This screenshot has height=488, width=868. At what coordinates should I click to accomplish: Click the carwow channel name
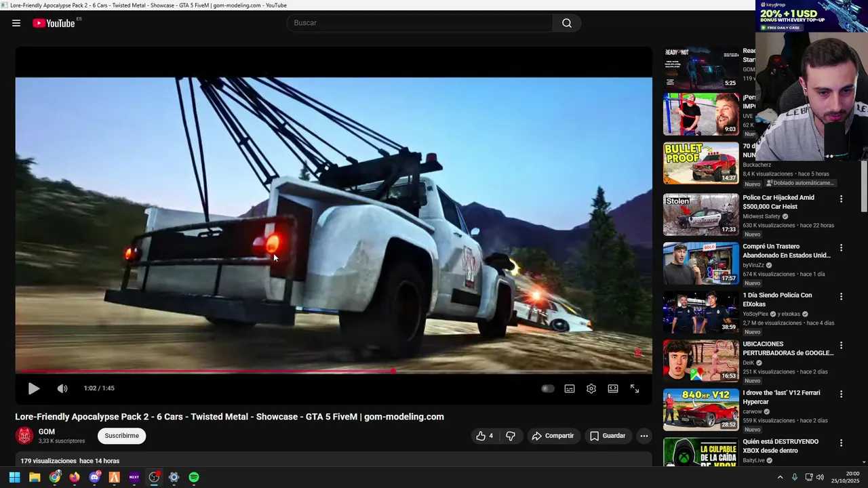click(x=752, y=411)
